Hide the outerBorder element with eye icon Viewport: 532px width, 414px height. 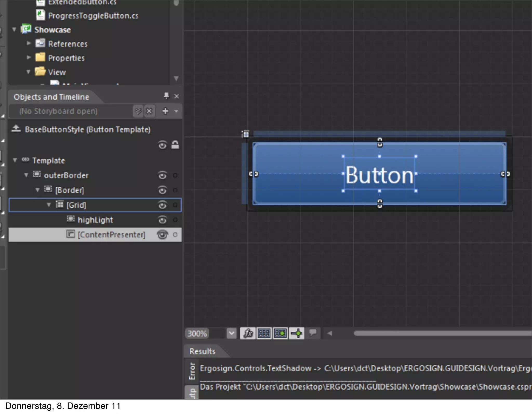(162, 175)
